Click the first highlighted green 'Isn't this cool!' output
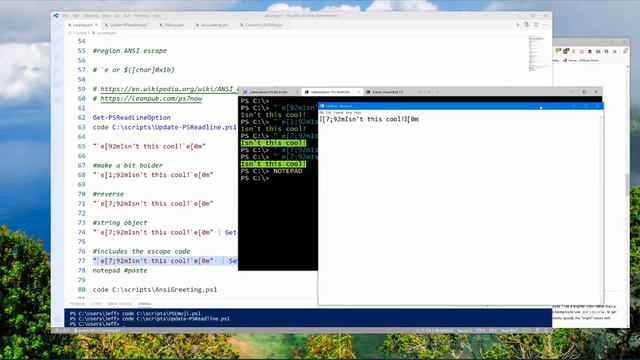The image size is (640, 360). (x=273, y=143)
